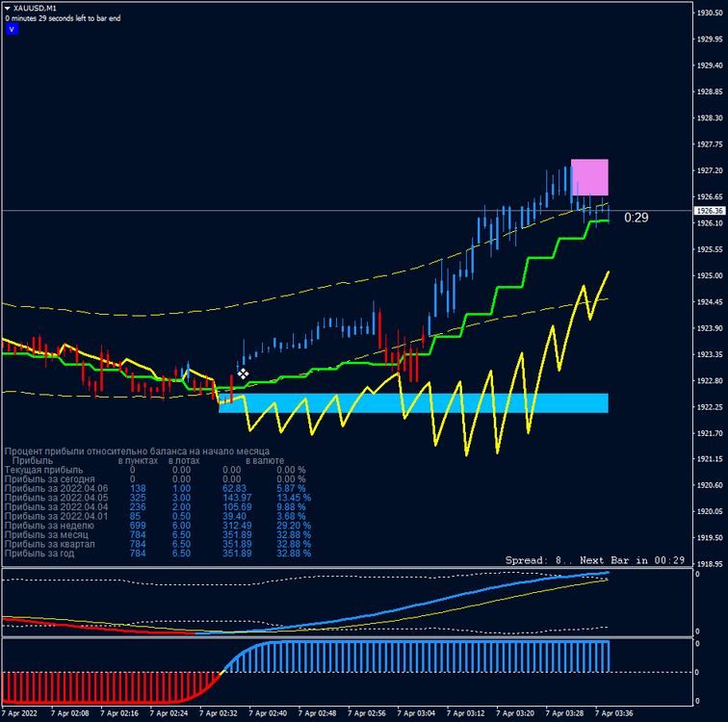The width and height of the screenshot is (728, 722).
Task: Select the Прибыль за 2022.04.01 row
Action: pos(158,516)
